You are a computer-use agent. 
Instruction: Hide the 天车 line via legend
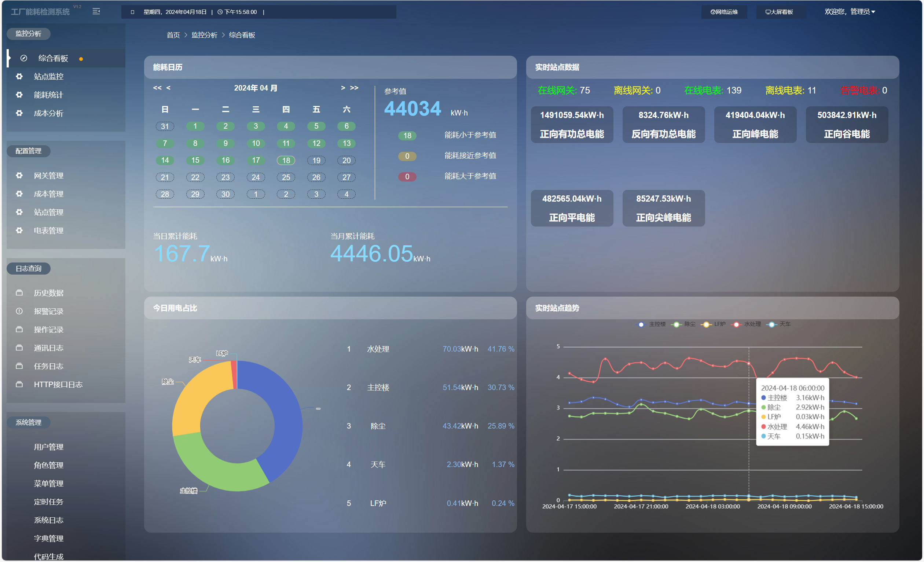click(780, 324)
